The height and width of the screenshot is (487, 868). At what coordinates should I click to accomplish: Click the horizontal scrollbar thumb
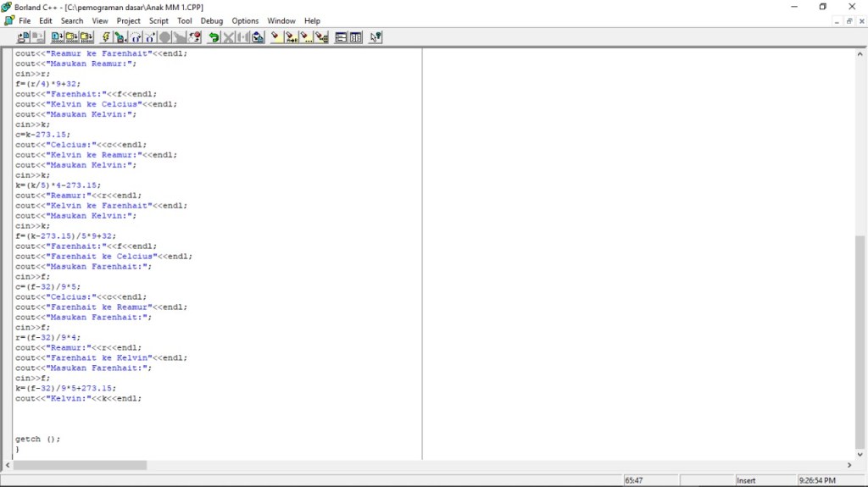point(80,466)
